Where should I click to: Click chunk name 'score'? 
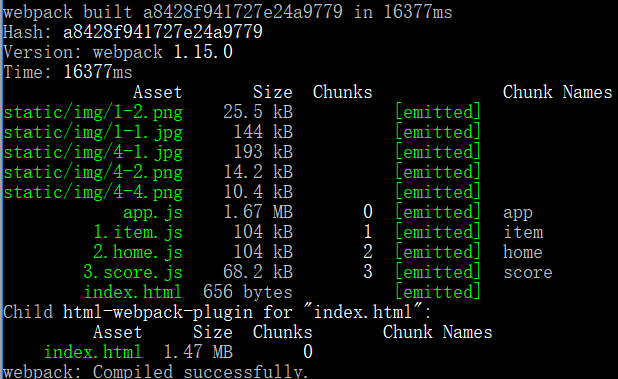(x=528, y=273)
